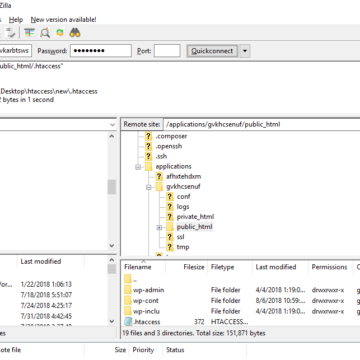
Task: Collapse the gvkhcsenuf folder node
Action: click(x=149, y=187)
